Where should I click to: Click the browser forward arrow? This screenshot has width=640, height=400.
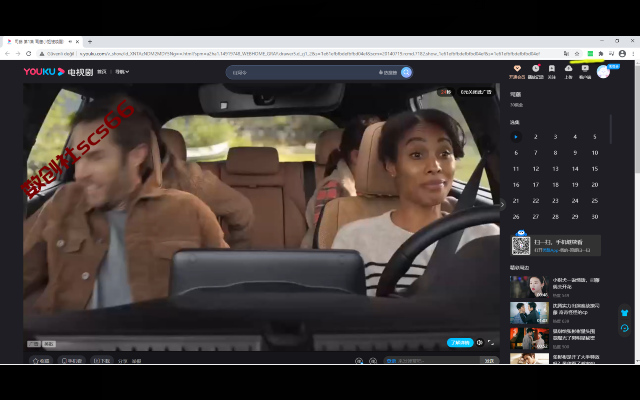18,53
